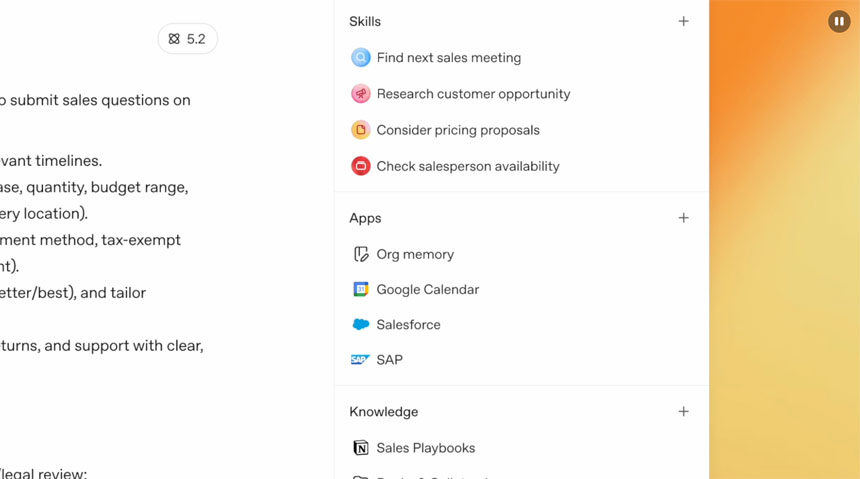Open the 5.2 model selector
This screenshot has height=479, width=860.
(x=188, y=39)
